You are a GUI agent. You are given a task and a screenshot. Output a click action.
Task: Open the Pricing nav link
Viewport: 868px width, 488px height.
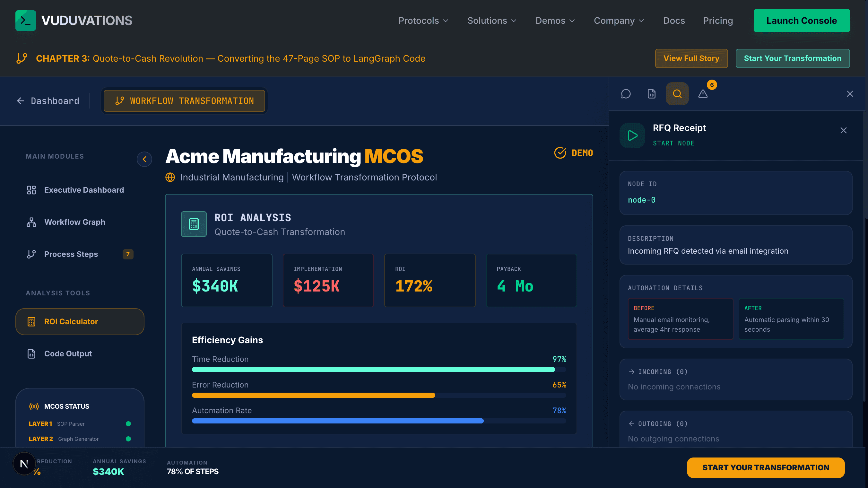tap(718, 21)
